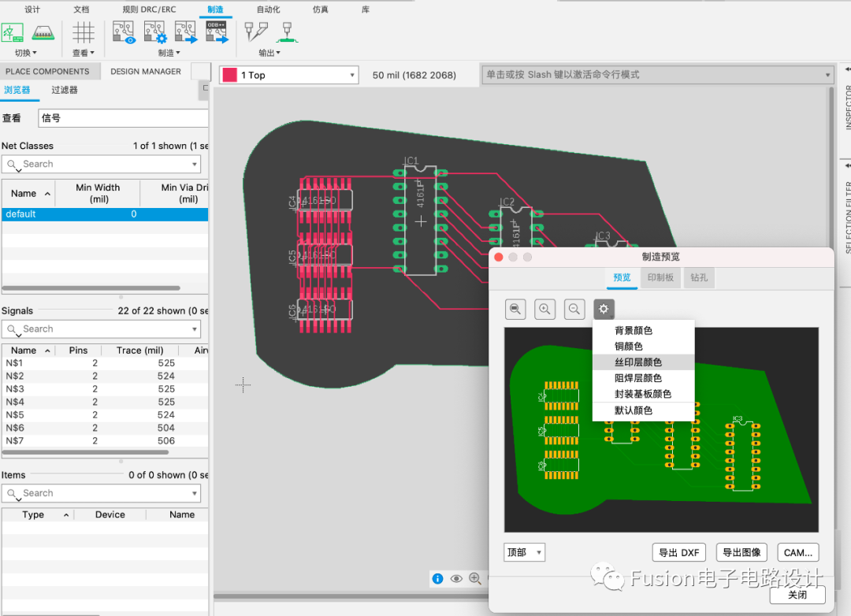The height and width of the screenshot is (616, 851).
Task: Click the board milling output icon
Action: 287,32
